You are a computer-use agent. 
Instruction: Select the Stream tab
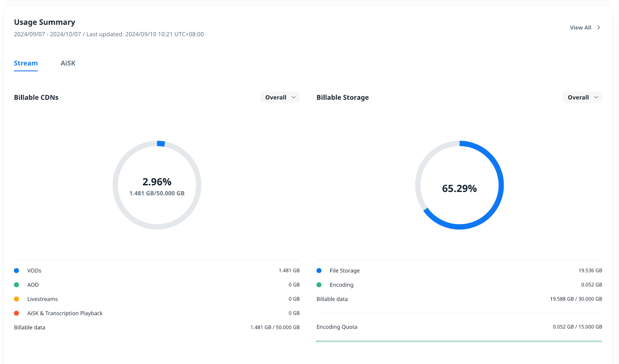(26, 63)
